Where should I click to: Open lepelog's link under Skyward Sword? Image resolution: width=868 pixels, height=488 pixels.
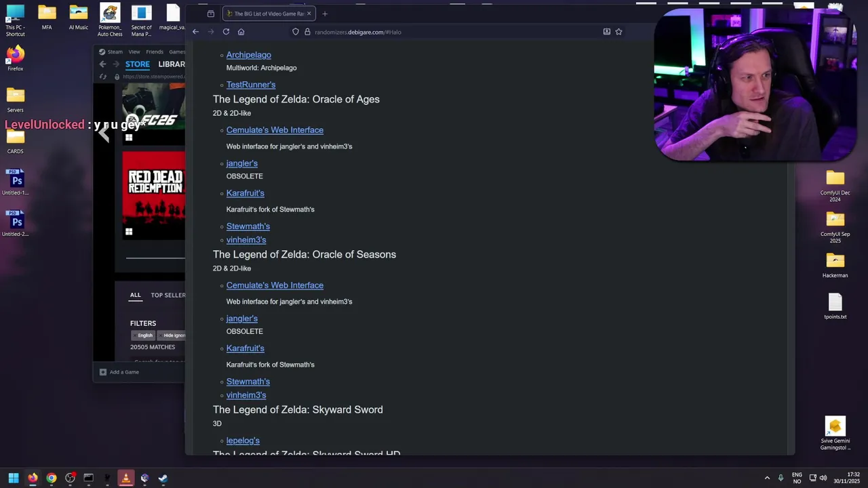(243, 441)
